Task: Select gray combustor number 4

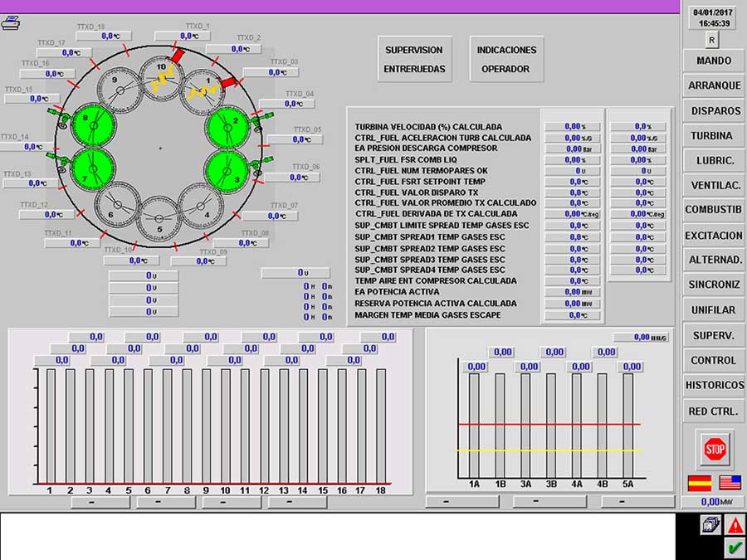Action: pyautogui.click(x=201, y=206)
